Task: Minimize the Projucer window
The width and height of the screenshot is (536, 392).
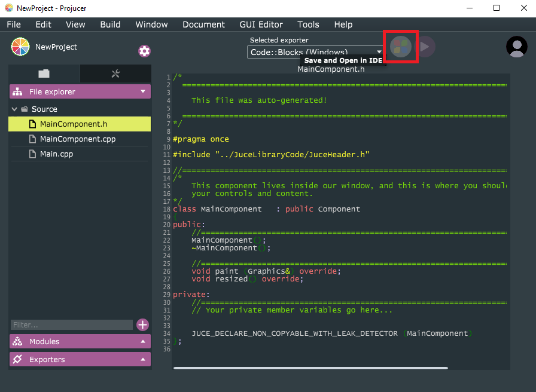Action: pos(470,8)
